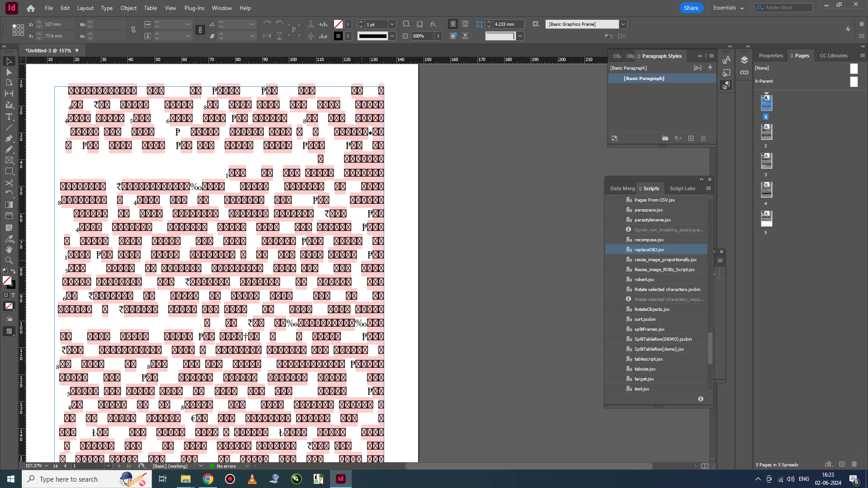Select the Rectangle Frame tool
The width and height of the screenshot is (868, 488).
9,160
